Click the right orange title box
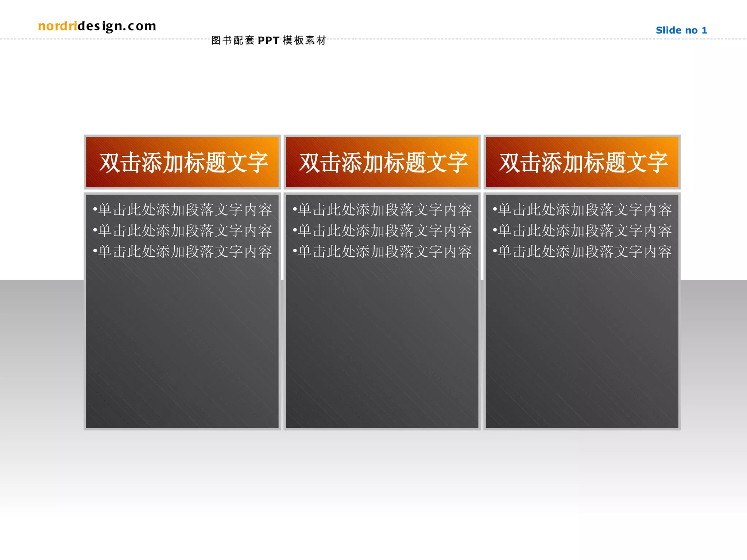 point(582,162)
